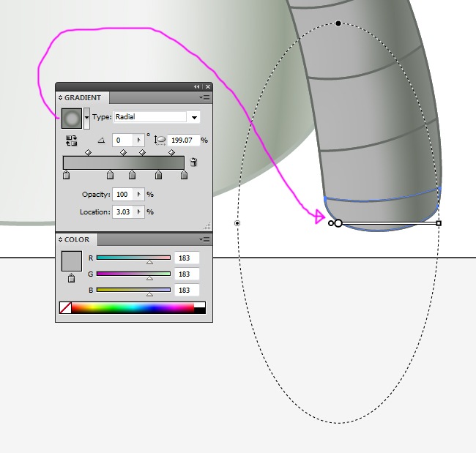The image size is (476, 453).
Task: Click the gradient fill preview swatch
Action: click(72, 119)
